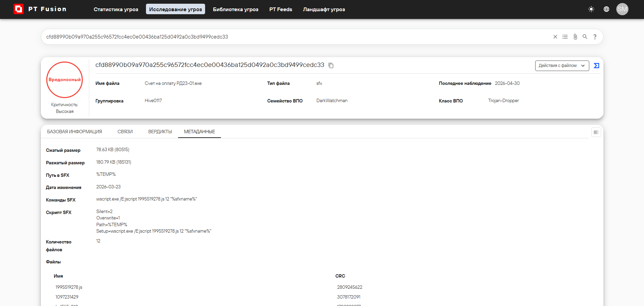Click CRC value 2809245622

[x=350, y=287]
